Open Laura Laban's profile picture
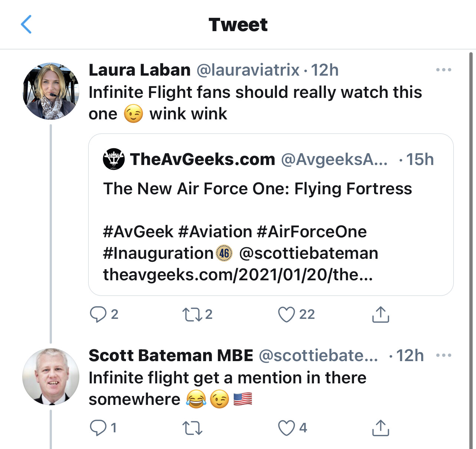Screen dimensions: 476x449 tap(51, 91)
